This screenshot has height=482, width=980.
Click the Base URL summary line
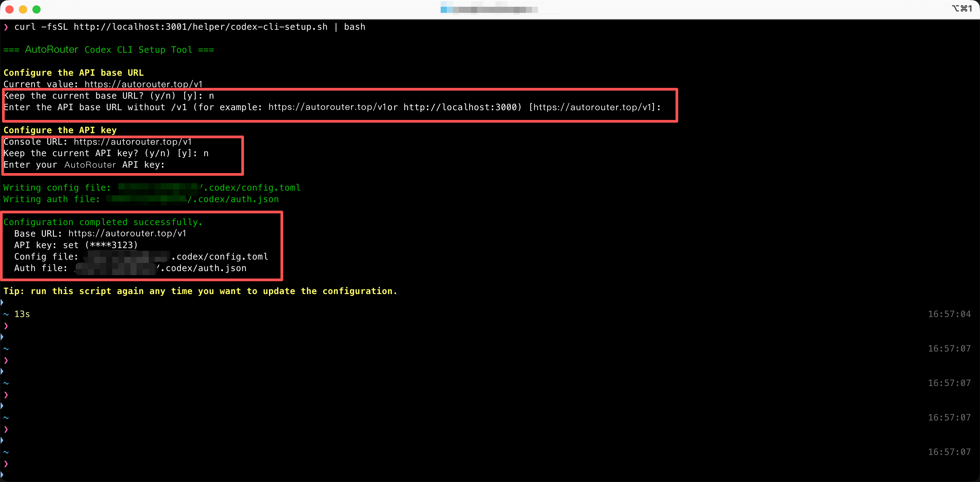point(100,234)
